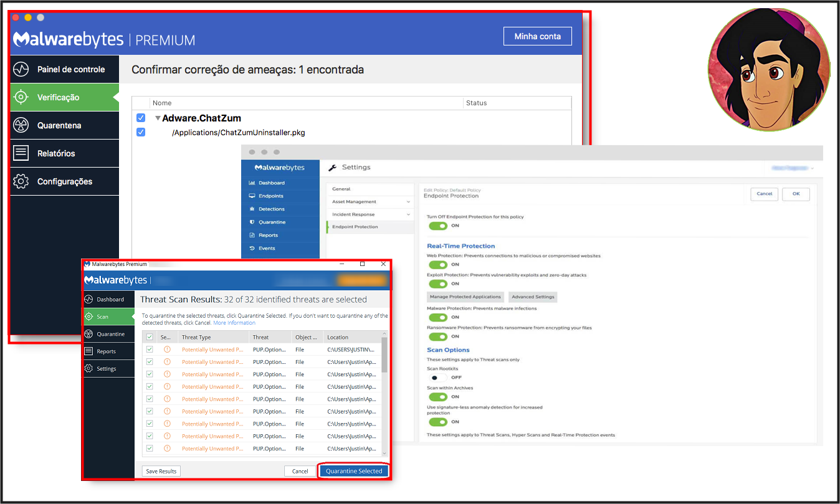The height and width of the screenshot is (504, 840).
Task: Click Malwarebytes logo above console Dashboard item
Action: tap(280, 168)
